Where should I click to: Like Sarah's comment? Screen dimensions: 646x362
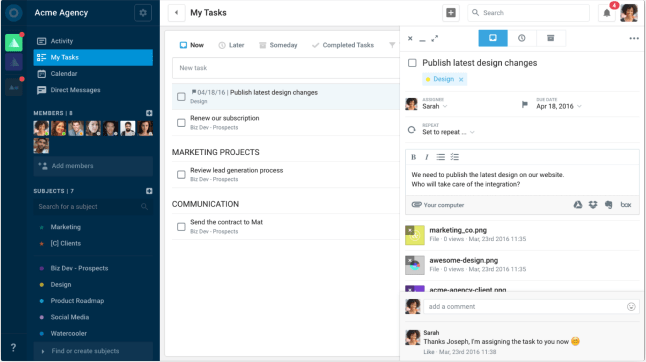(x=428, y=352)
